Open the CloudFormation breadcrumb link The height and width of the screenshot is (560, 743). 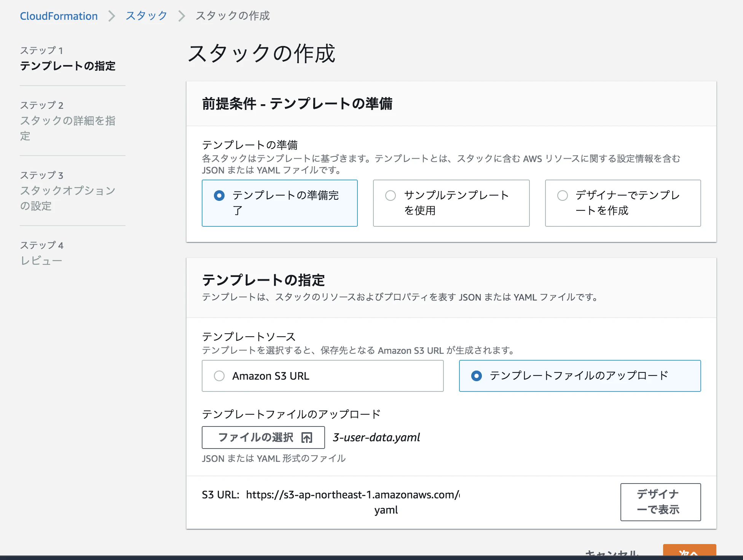coord(59,16)
